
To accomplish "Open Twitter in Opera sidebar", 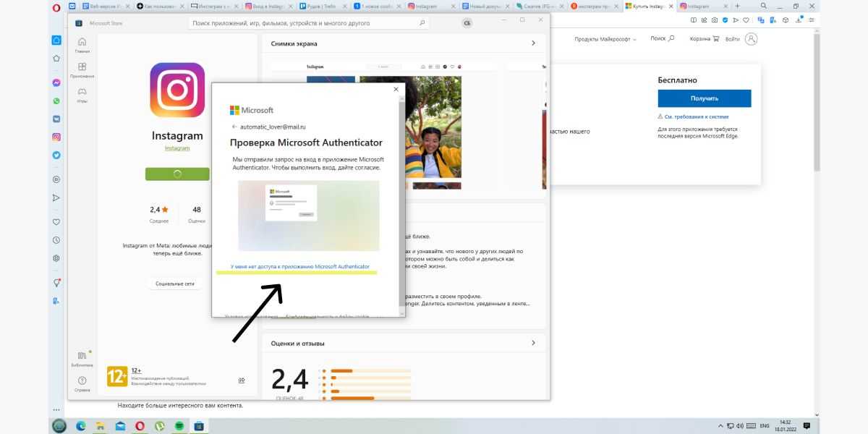I will coord(56,155).
